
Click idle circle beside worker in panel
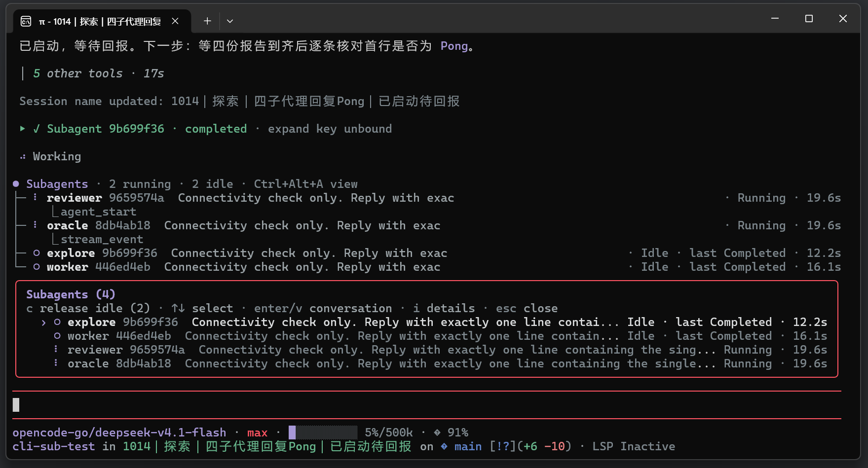click(x=57, y=336)
